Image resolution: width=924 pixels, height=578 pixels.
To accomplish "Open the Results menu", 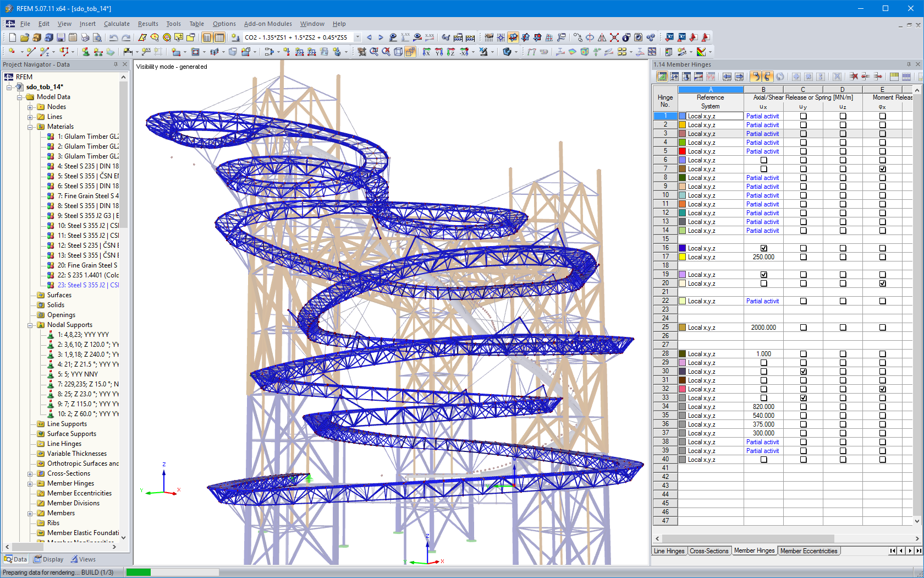I will coord(148,24).
